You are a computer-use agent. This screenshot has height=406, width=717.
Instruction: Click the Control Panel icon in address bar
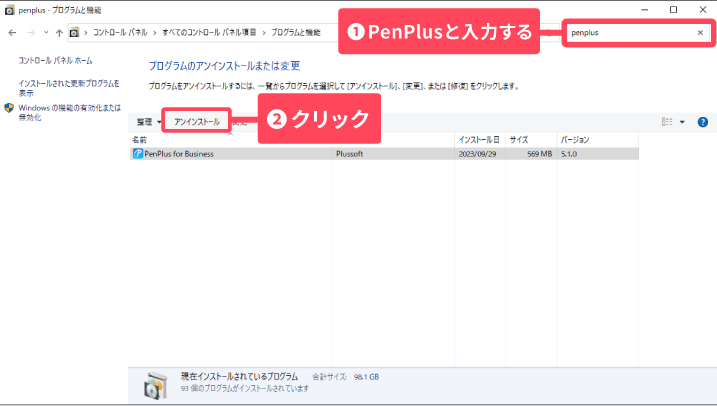click(74, 32)
